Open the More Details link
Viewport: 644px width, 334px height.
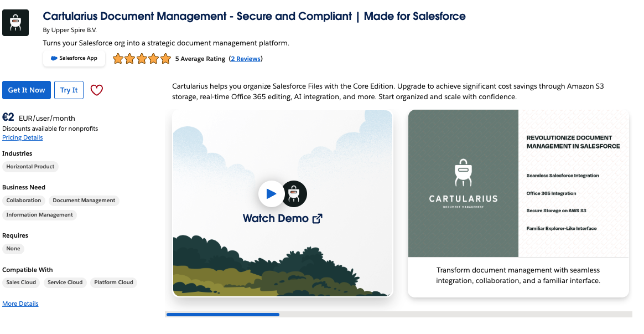[20, 304]
